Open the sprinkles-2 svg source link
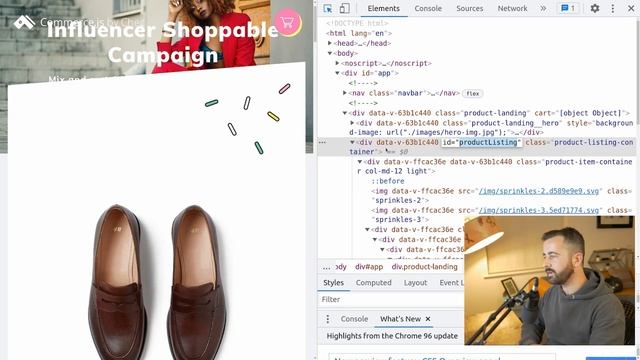 (539, 191)
